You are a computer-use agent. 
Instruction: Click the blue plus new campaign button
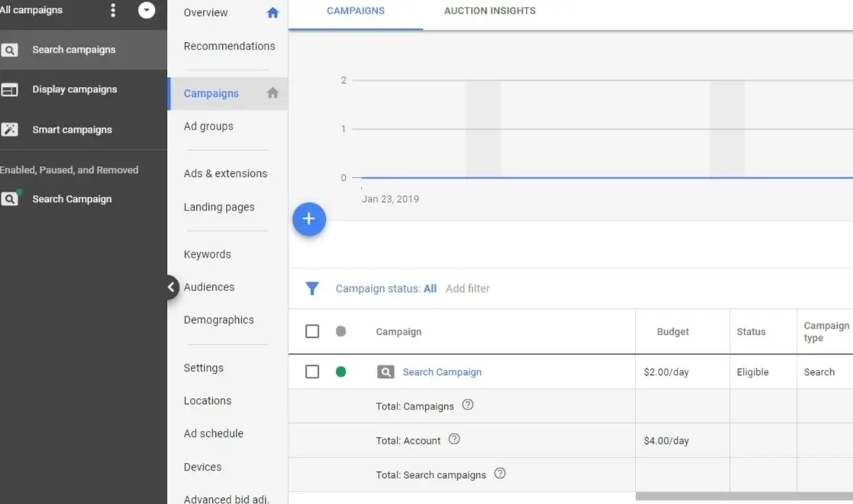[x=309, y=219]
